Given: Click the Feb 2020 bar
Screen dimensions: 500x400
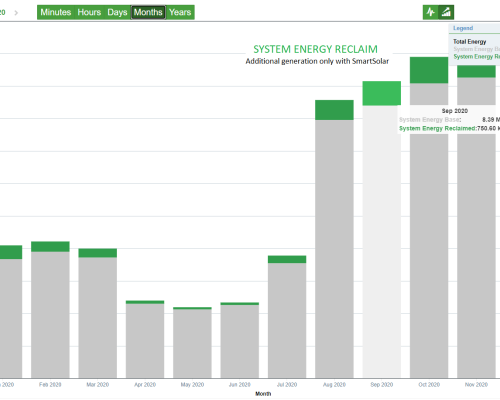Looking at the screenshot, I should click(50, 310).
